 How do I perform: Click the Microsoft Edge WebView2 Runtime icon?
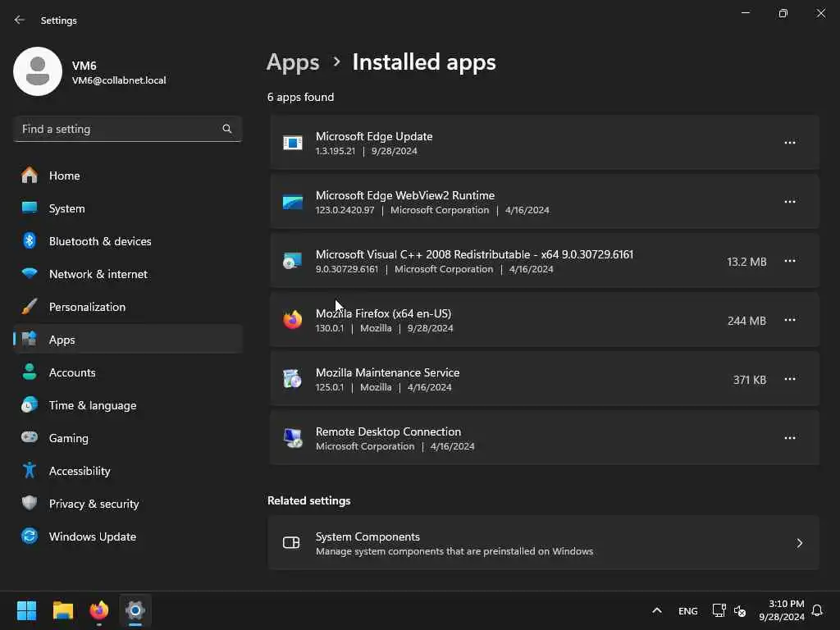coord(293,202)
